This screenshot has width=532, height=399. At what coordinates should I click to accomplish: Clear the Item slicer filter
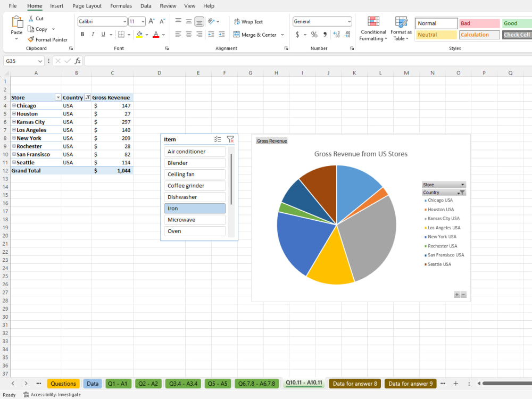[x=230, y=139]
